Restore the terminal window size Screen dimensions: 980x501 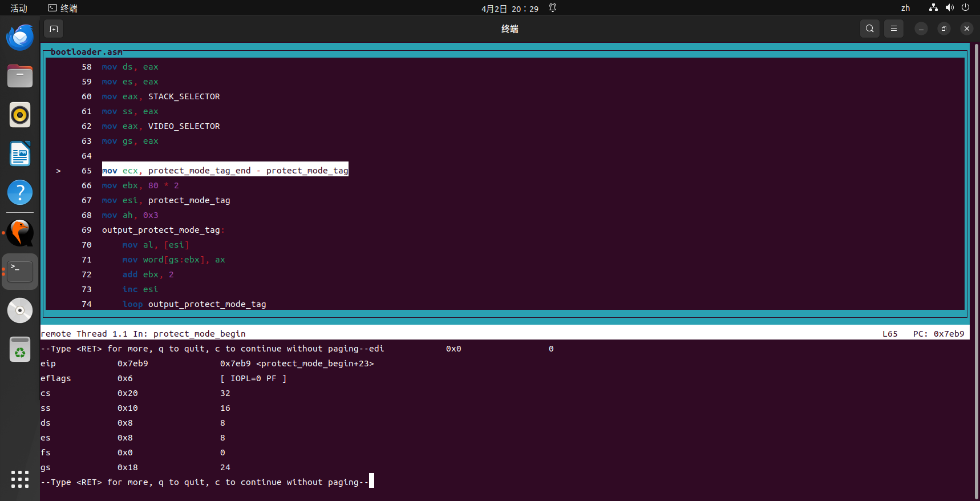(x=944, y=29)
